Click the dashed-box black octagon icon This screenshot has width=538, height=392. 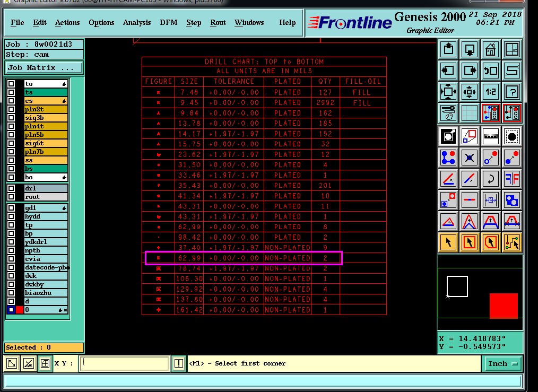click(512, 136)
